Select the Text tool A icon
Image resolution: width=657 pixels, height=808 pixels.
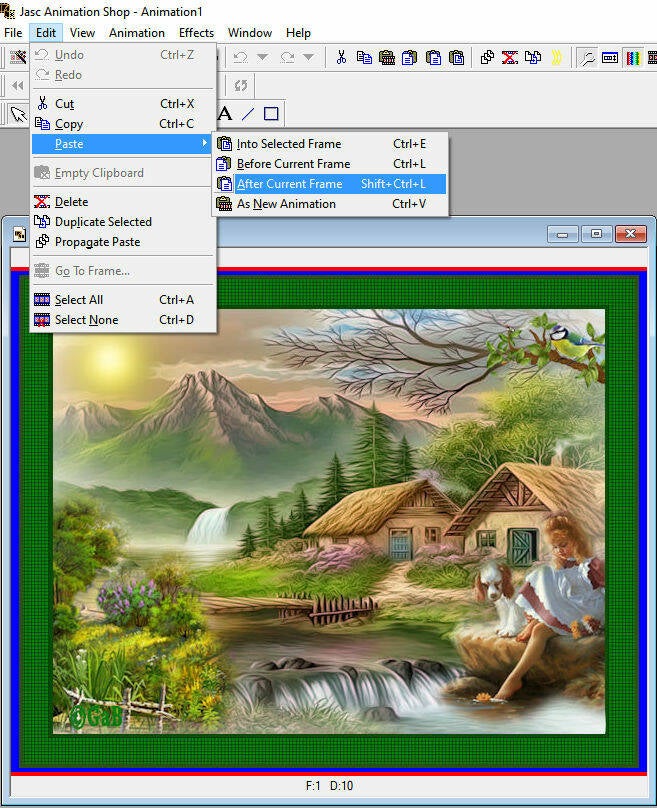click(x=225, y=114)
